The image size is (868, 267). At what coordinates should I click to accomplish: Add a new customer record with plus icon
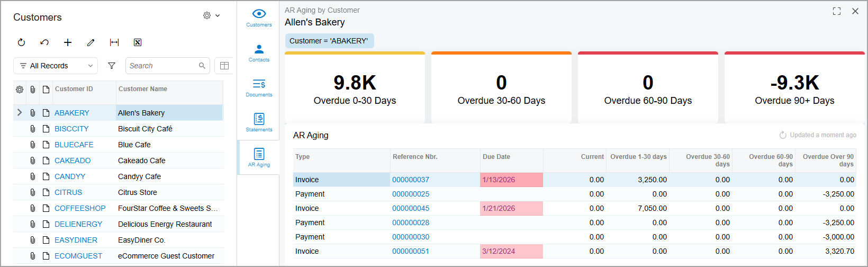68,42
